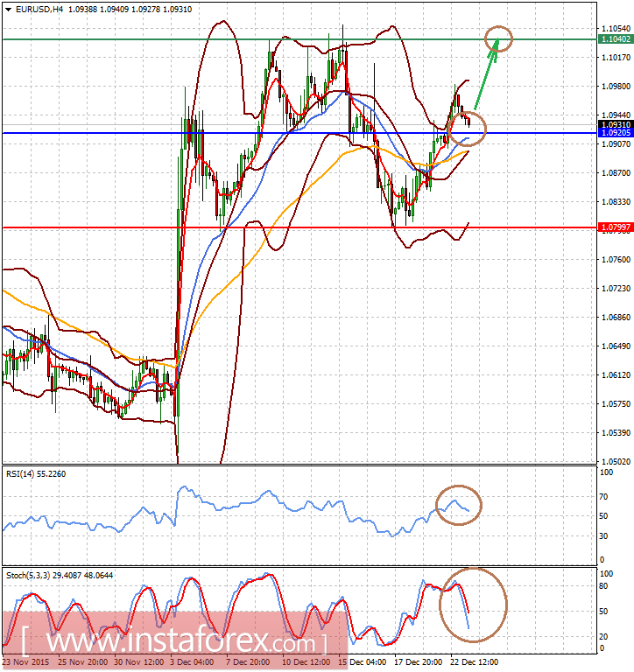Click the 23 Nov 2015 date label
This screenshot has width=634, height=672.
pos(26,662)
